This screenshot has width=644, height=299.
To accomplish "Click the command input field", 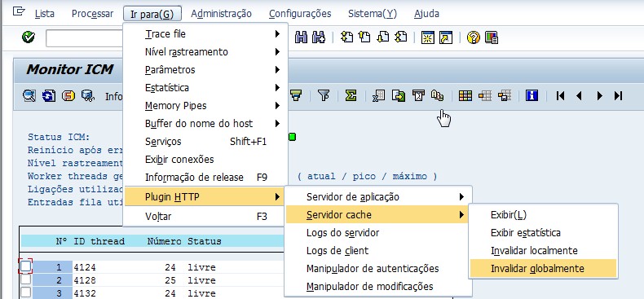I will tap(85, 38).
